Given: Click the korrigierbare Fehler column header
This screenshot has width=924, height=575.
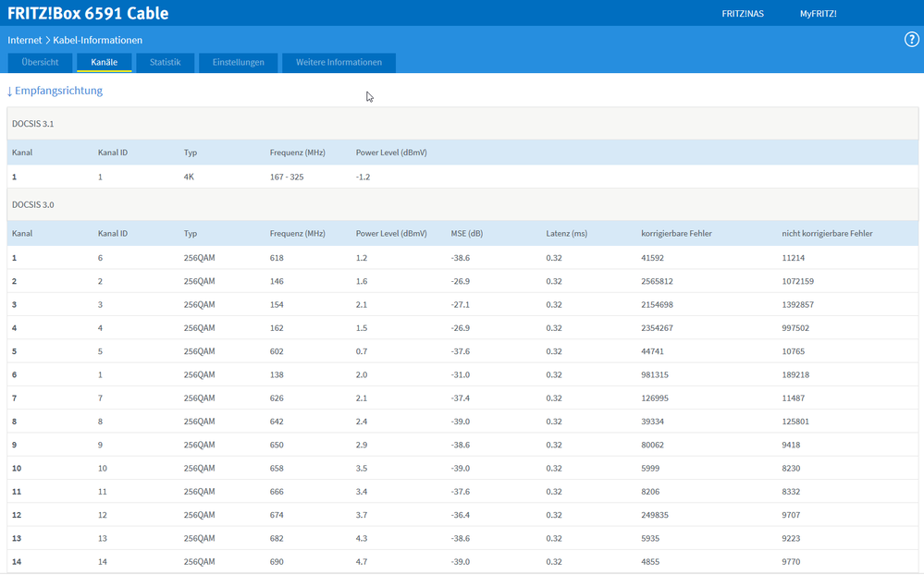Looking at the screenshot, I should [676, 234].
